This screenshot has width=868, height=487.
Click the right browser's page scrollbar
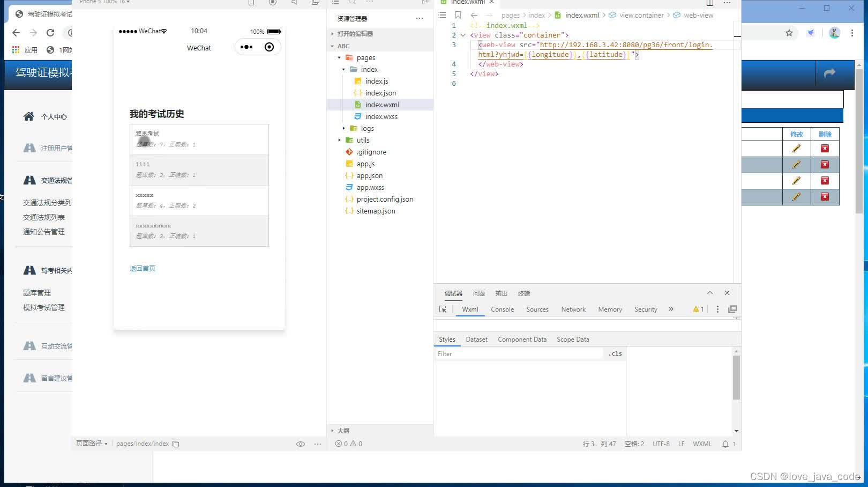click(x=859, y=142)
